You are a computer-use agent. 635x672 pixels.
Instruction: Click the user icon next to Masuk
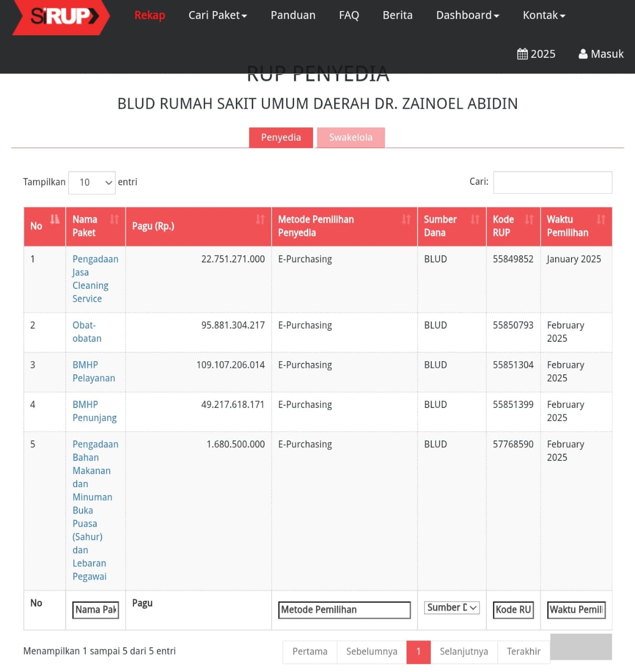click(583, 54)
